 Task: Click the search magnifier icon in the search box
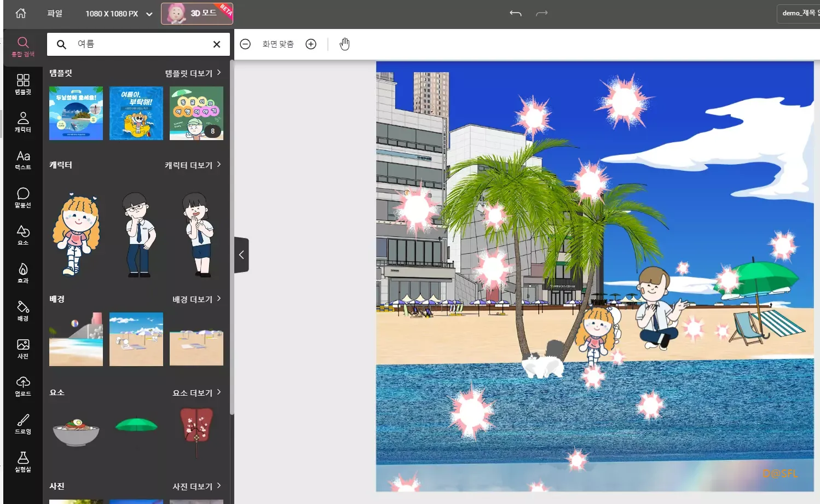(x=61, y=44)
